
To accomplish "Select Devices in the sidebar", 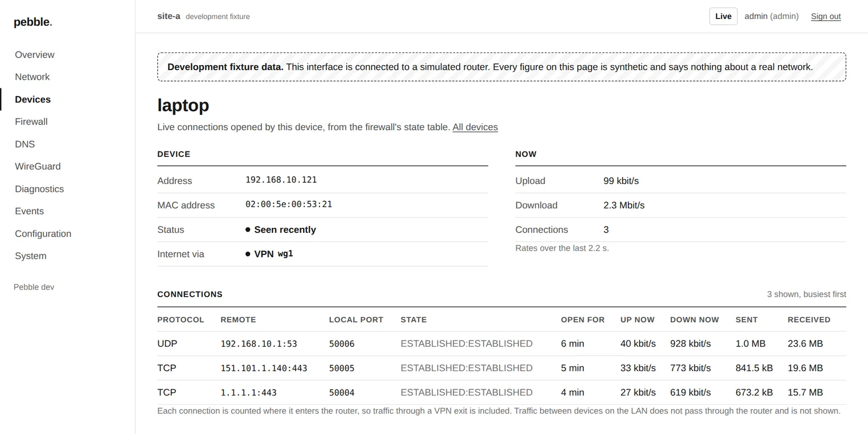I will click(33, 99).
